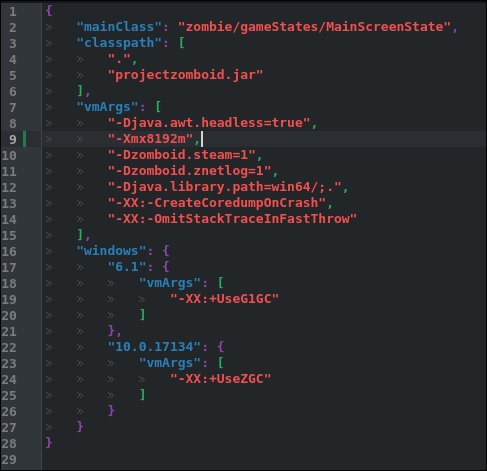Click "-XX:-CreateCoredumpOnCrash" argument
Viewport: 487px width, 471px height.
[x=217, y=203]
